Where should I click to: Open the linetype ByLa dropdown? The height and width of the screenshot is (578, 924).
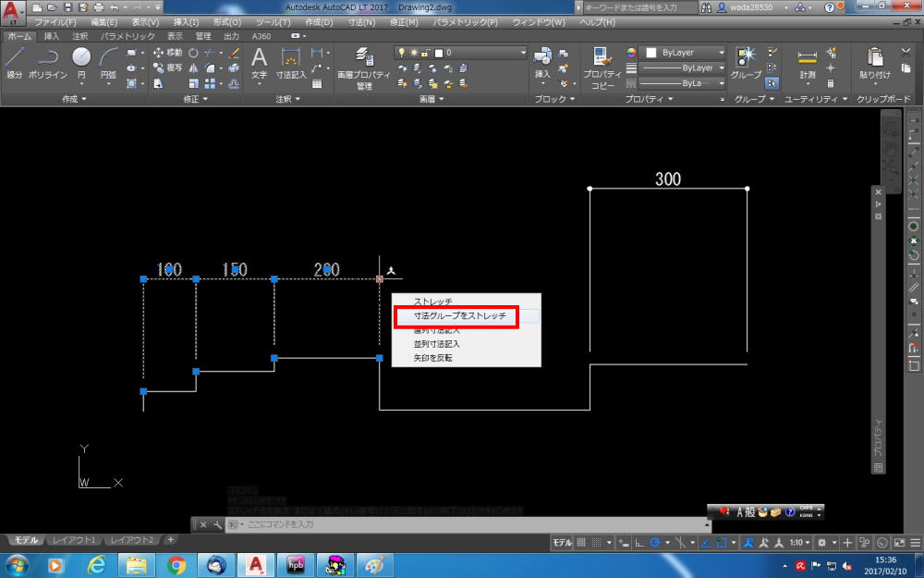coord(683,83)
